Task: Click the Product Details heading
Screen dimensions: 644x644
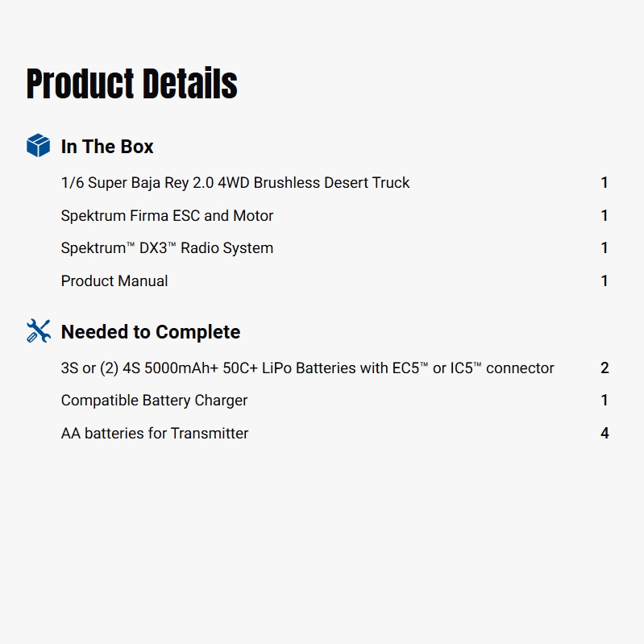Action: click(x=131, y=84)
